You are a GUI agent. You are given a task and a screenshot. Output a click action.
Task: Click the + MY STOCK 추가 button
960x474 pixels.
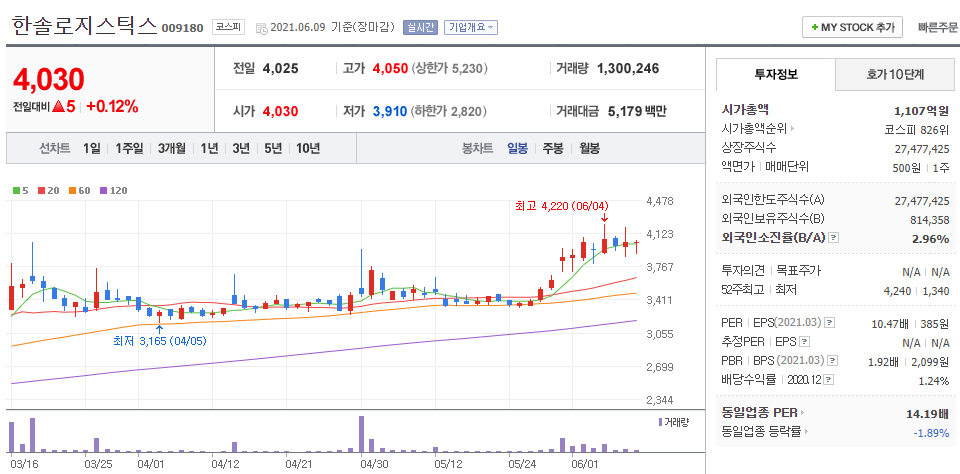point(852,27)
